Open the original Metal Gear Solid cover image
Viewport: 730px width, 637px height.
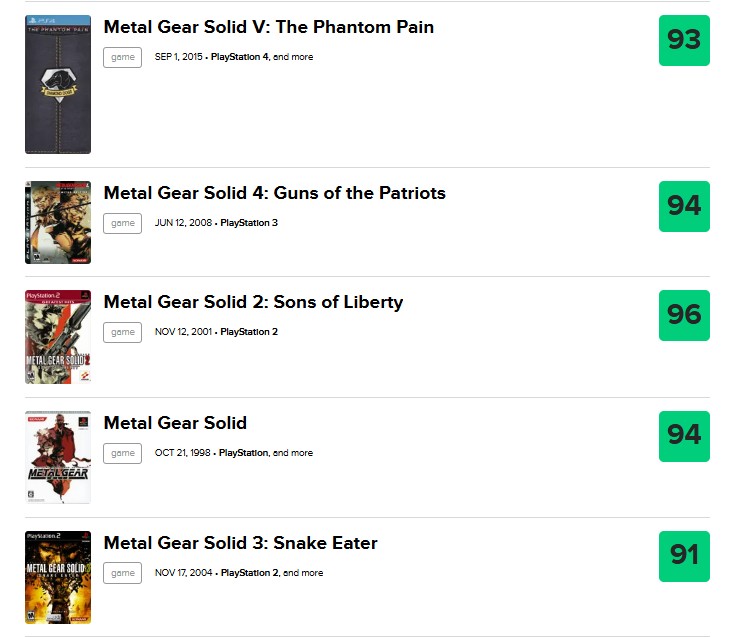click(58, 457)
